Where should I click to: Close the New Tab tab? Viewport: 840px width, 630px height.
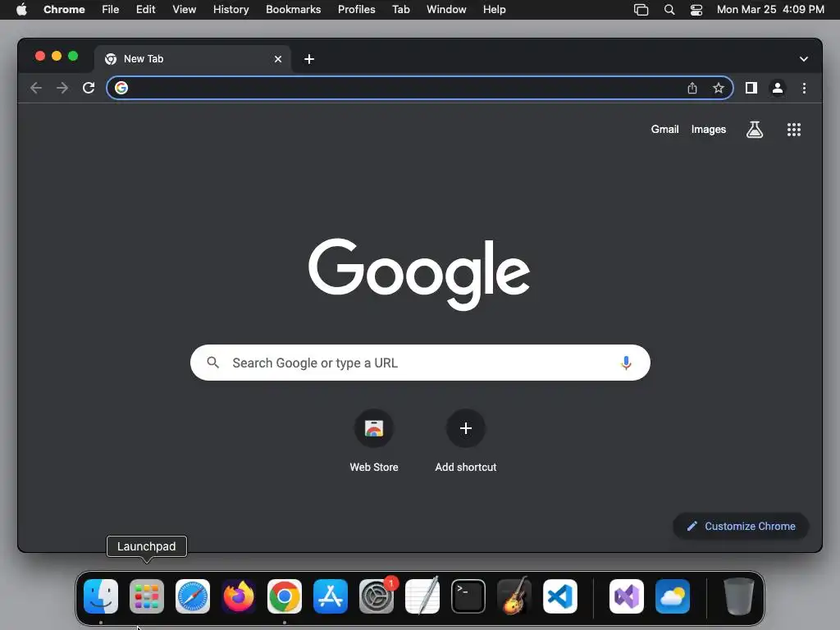click(277, 59)
